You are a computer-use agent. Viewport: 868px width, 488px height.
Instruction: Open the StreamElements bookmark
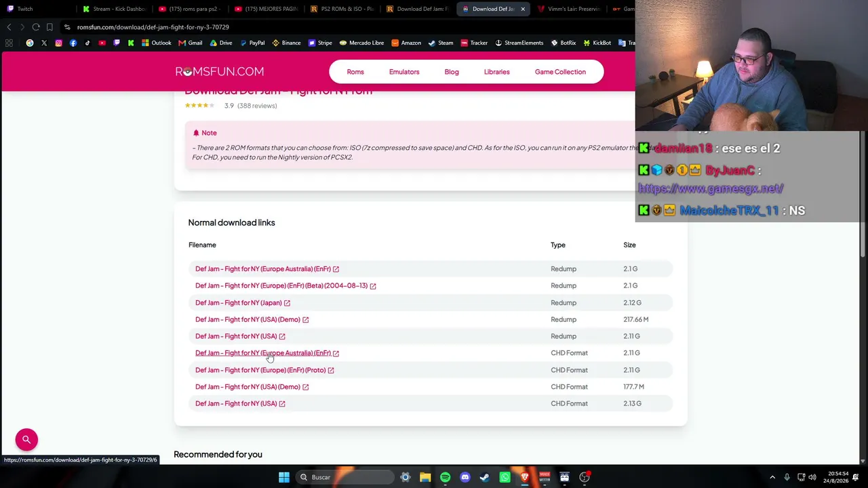pos(519,43)
